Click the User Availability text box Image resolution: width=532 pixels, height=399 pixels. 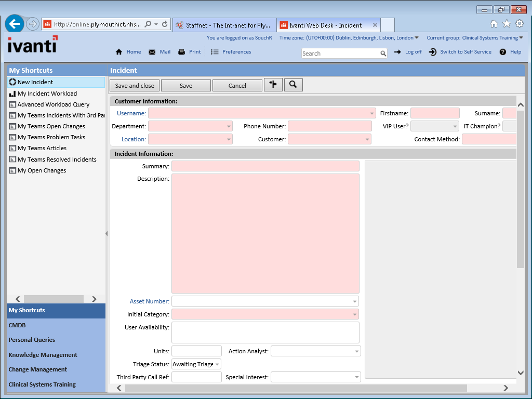(265, 332)
